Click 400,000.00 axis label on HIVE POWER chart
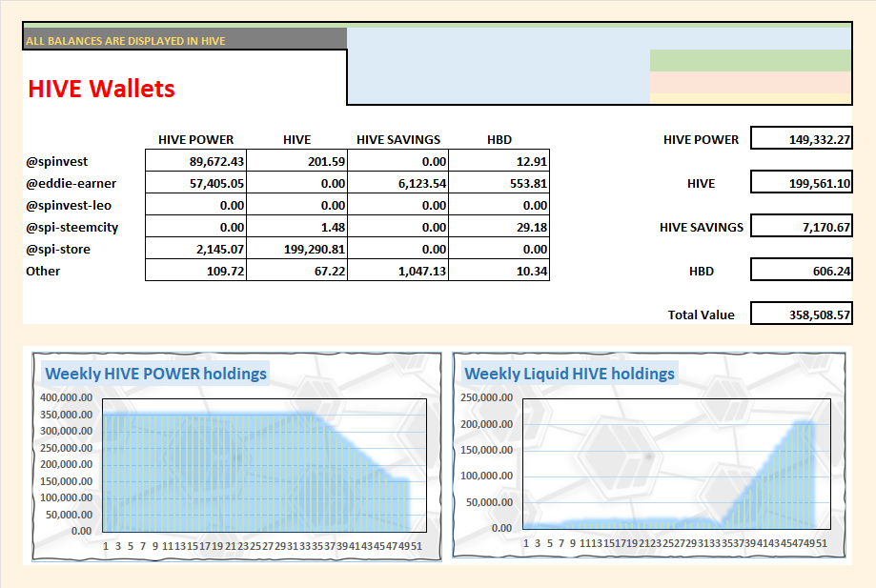This screenshot has width=876, height=588. 66,397
